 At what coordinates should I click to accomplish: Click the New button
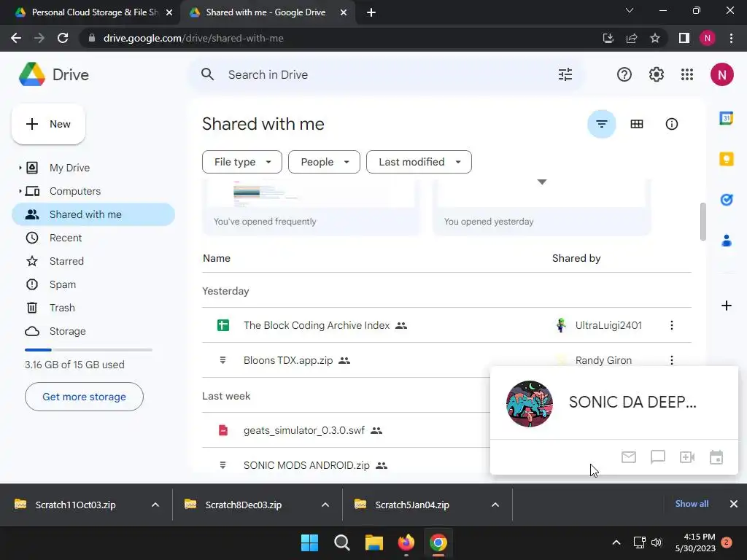pyautogui.click(x=48, y=124)
